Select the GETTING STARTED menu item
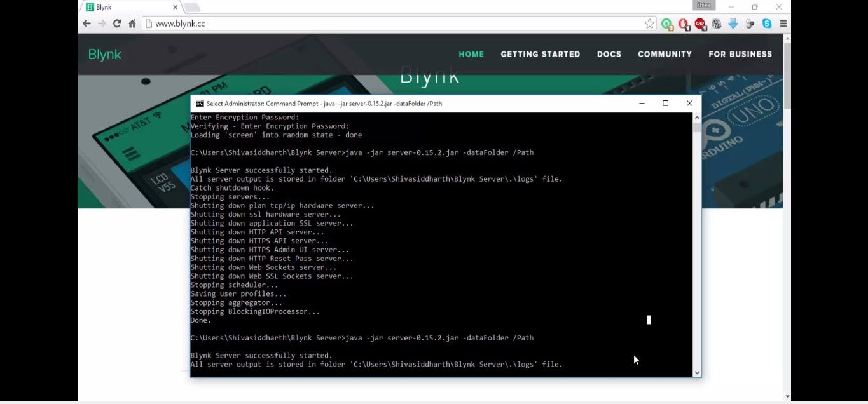The image size is (868, 404). pyautogui.click(x=540, y=54)
